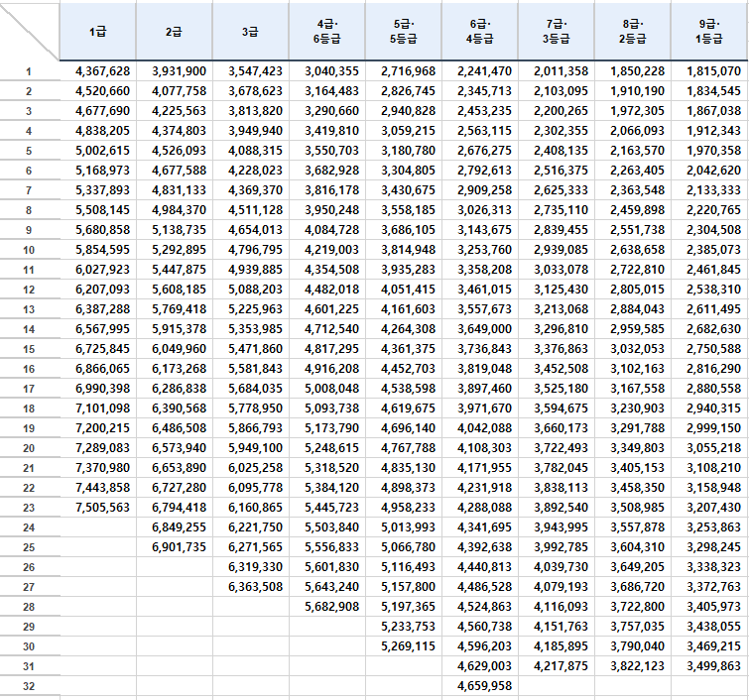
Task: Click the value 6,027,923 in row 11
Action: pyautogui.click(x=102, y=270)
